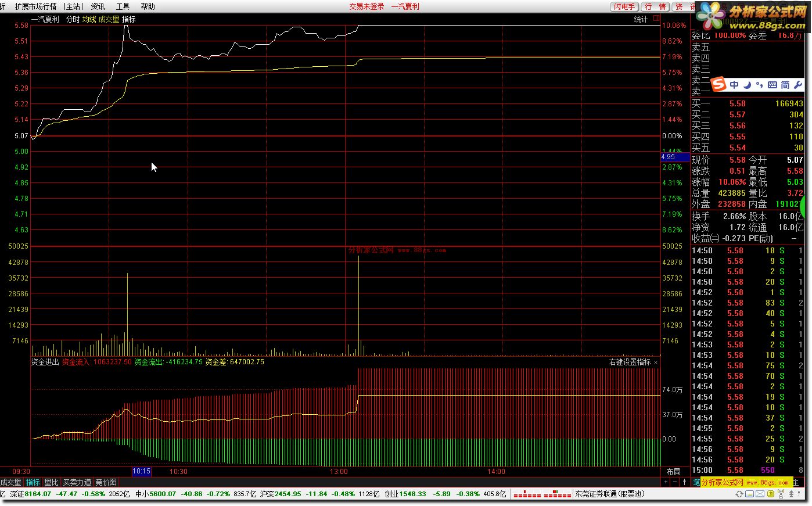Image resolution: width=812 pixels, height=506 pixels.
Task: Click the 闪电手 button
Action: click(625, 6)
